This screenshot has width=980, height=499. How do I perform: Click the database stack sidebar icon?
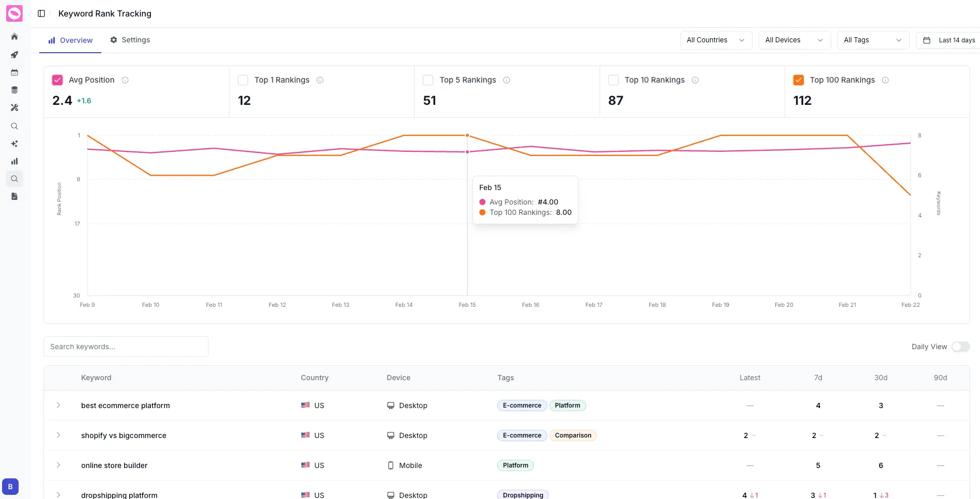coord(14,89)
